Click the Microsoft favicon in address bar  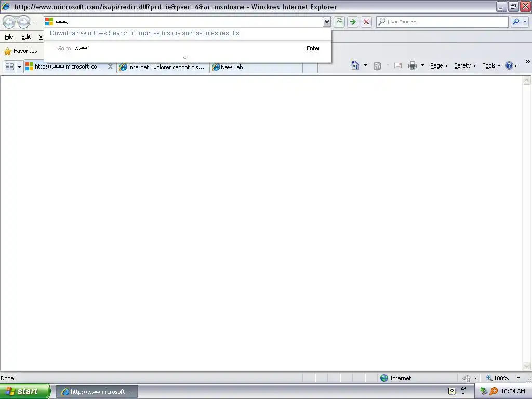[49, 22]
